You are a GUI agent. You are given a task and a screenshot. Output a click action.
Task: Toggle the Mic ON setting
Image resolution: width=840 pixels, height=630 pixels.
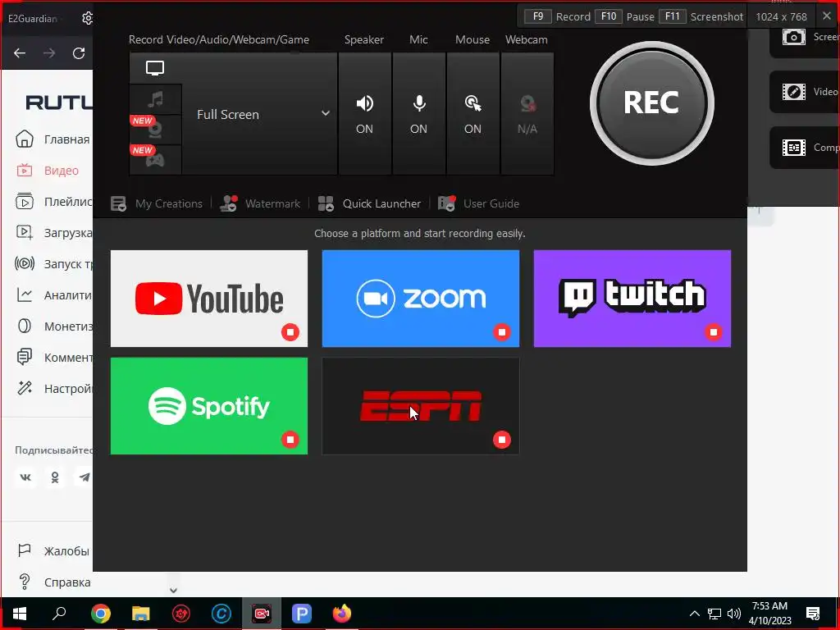click(419, 114)
